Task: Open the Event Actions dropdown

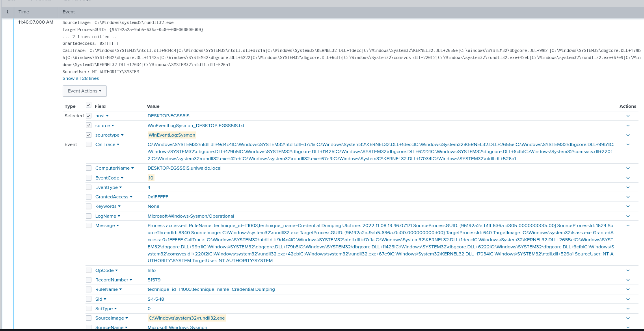Action: point(85,91)
